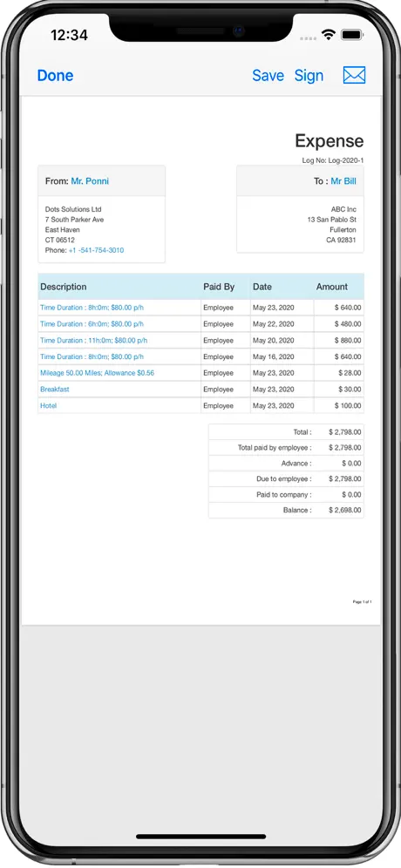Open the Mr Bill recipient link

click(x=343, y=181)
